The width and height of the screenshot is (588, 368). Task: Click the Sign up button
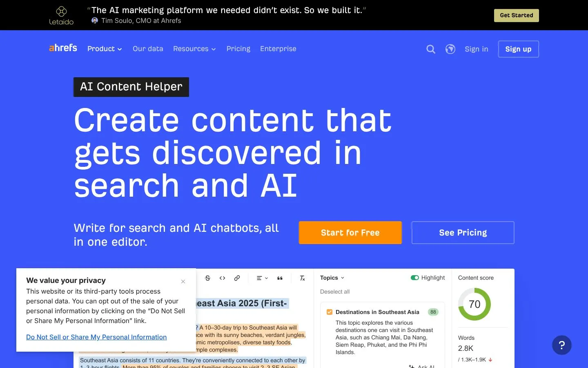[x=519, y=49]
